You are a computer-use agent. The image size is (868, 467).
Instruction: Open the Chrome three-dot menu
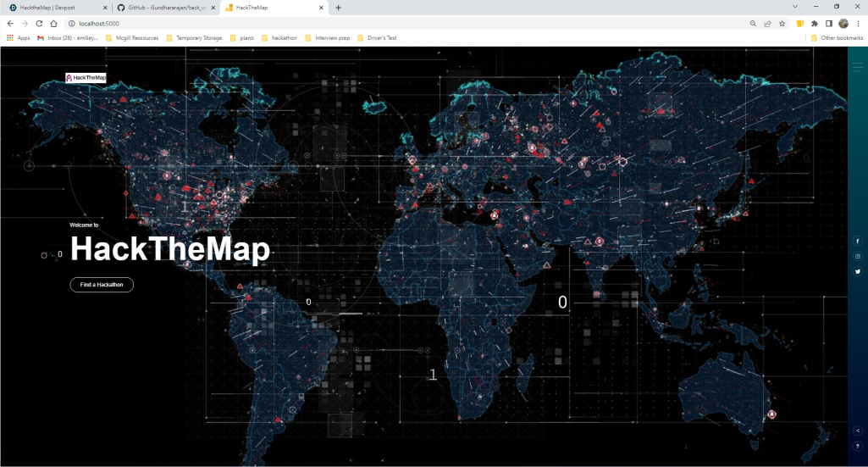coord(858,23)
